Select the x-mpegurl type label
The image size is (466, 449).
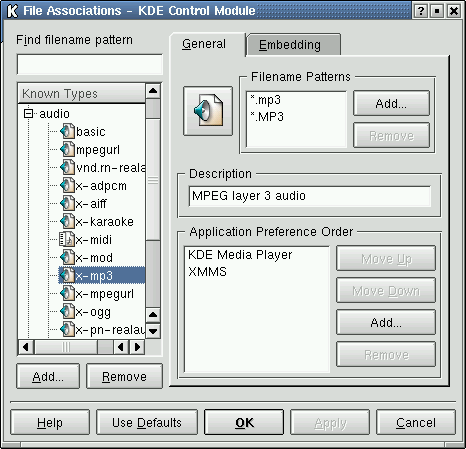[105, 294]
